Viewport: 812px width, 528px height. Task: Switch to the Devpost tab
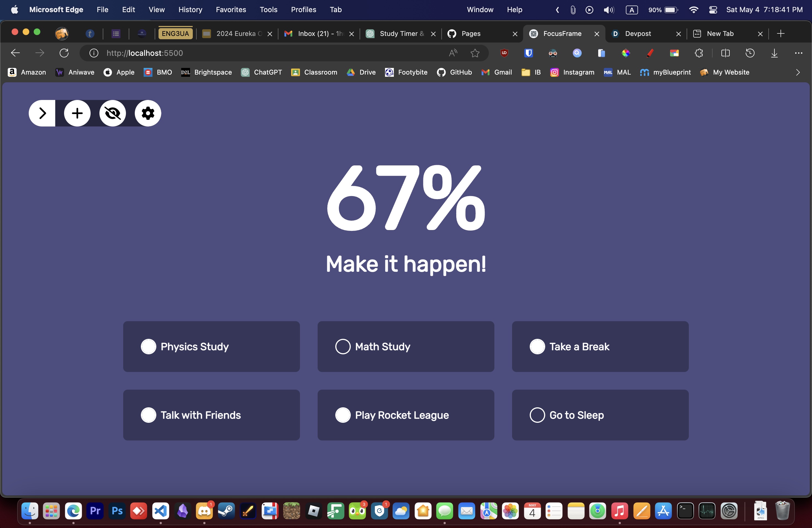click(x=638, y=33)
